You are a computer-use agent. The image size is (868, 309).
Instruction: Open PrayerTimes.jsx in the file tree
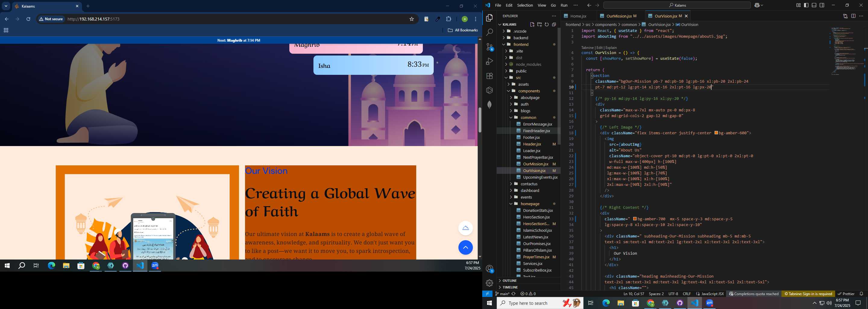coord(536,257)
